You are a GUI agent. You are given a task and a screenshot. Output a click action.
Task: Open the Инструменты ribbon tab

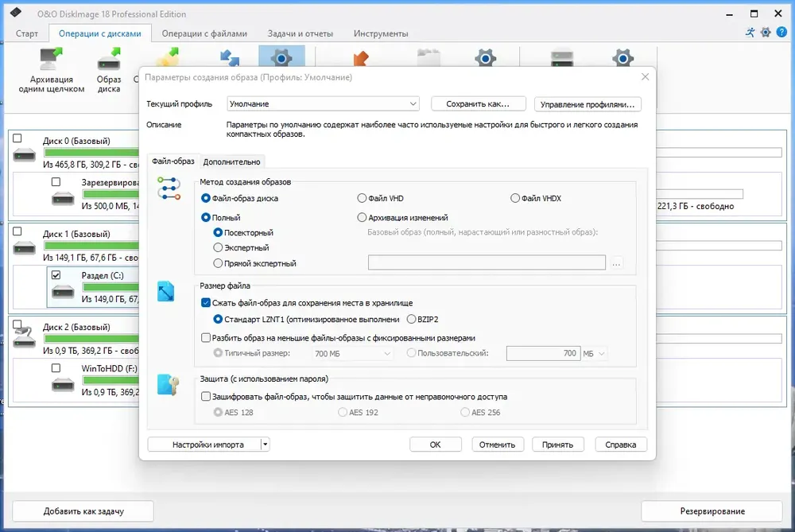381,33
